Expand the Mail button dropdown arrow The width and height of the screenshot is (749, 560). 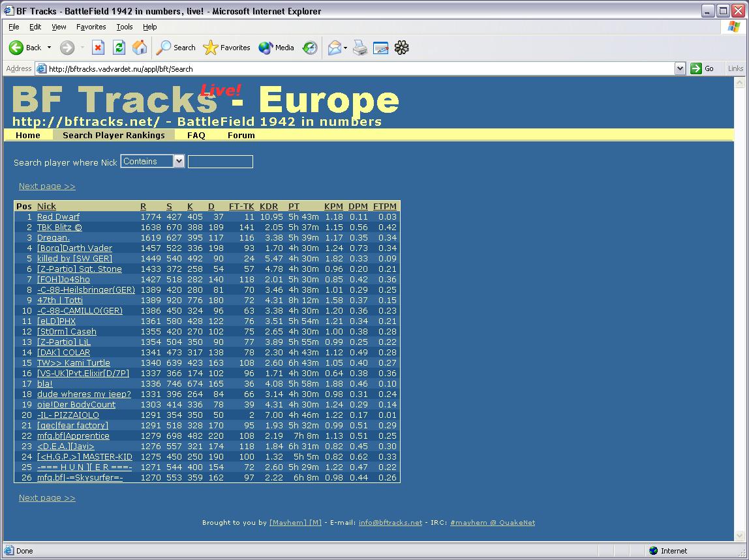coord(345,47)
